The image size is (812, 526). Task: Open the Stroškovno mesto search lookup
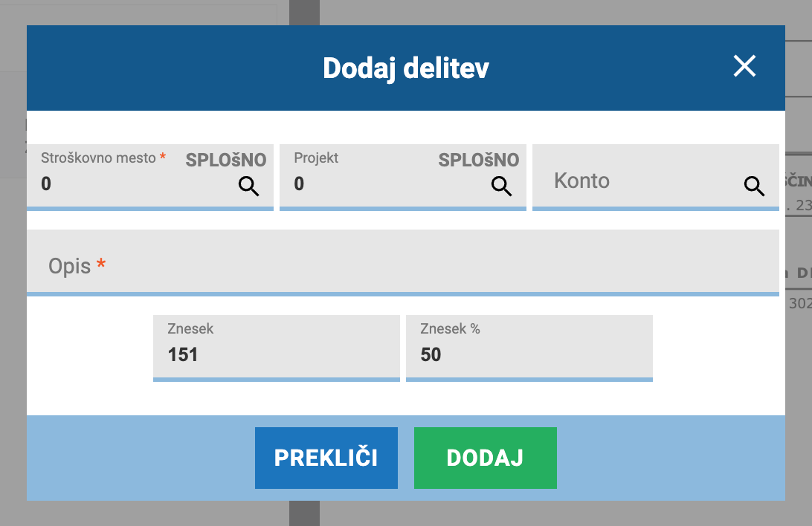pyautogui.click(x=248, y=186)
